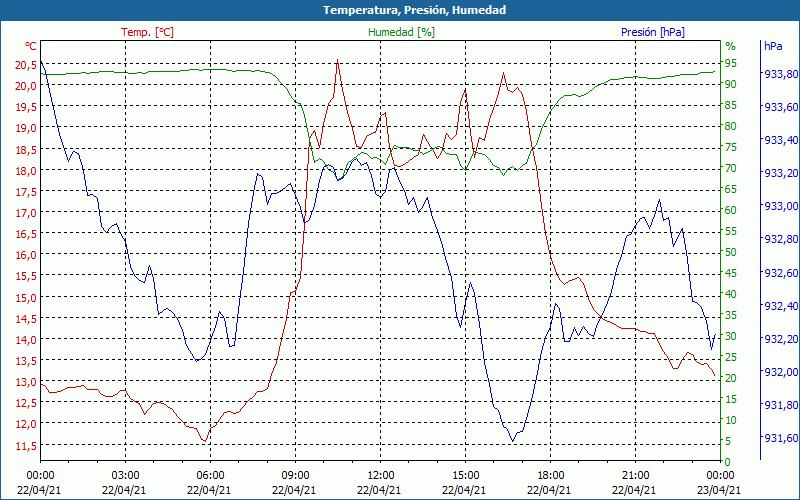Click the '19,5' temperature axis value
Viewport: 800px width, 500px height.
tap(27, 107)
